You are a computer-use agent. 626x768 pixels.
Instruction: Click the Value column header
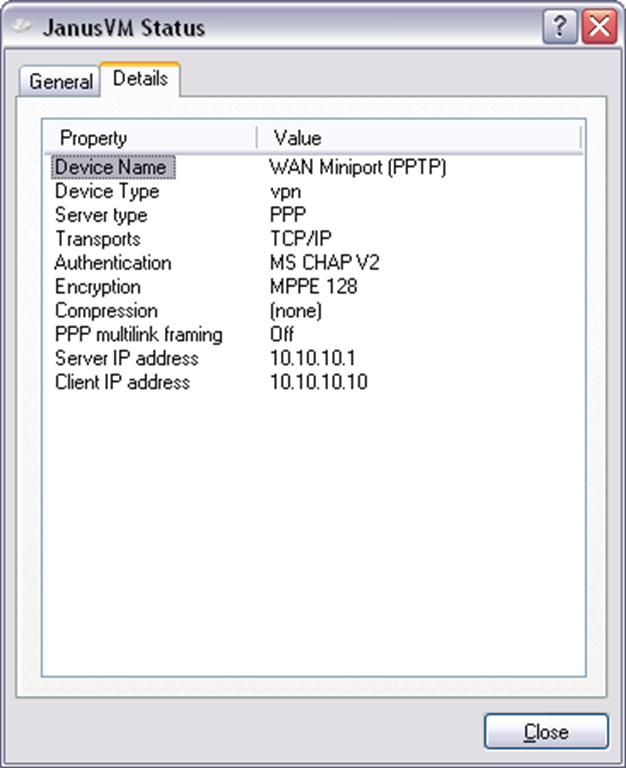click(419, 138)
